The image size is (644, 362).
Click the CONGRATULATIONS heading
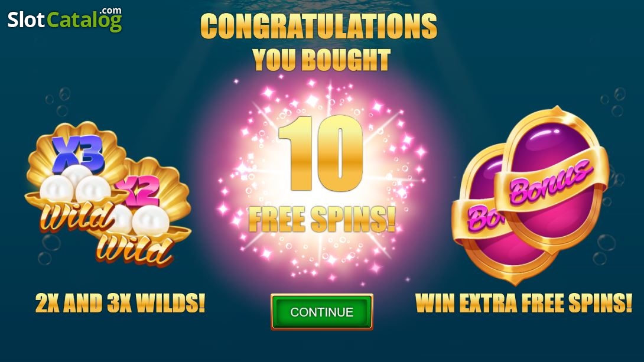[318, 26]
